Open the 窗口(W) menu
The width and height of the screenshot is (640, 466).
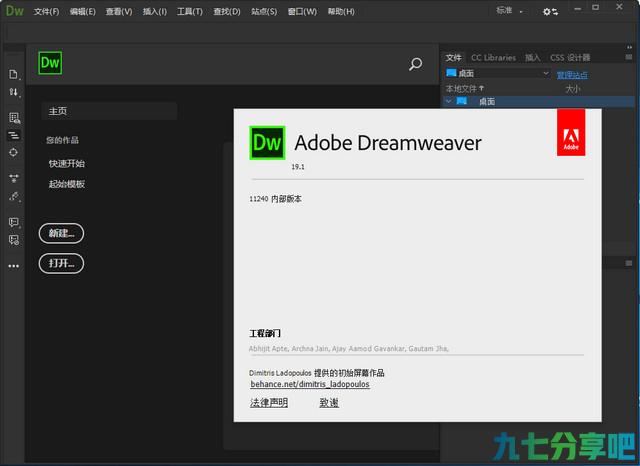coord(302,11)
